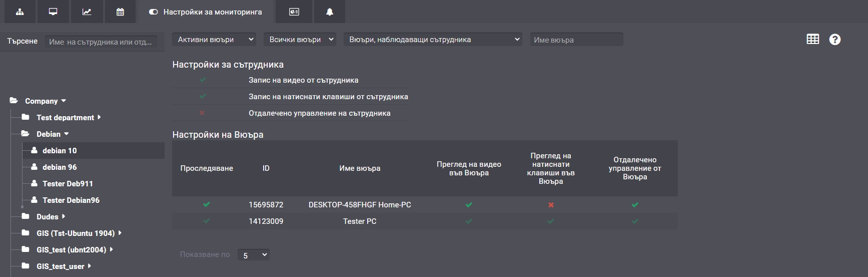Image resolution: width=868 pixels, height=277 pixels.
Task: Focus the employee search input field
Action: point(101,42)
